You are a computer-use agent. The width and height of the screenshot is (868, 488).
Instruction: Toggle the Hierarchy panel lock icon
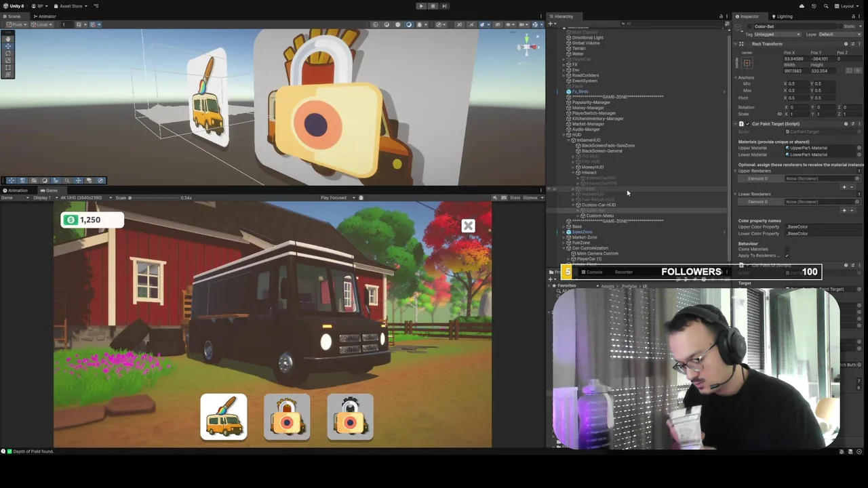point(721,16)
